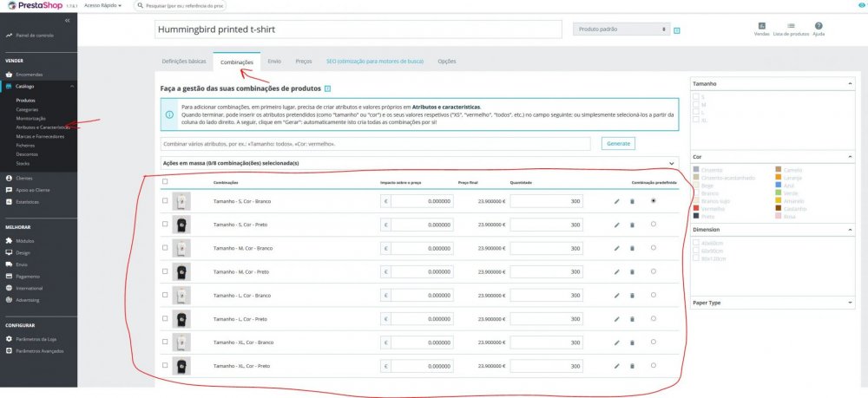Edit Tamanho - S, Cor - Preto combination
The width and height of the screenshot is (868, 398).
click(x=616, y=225)
